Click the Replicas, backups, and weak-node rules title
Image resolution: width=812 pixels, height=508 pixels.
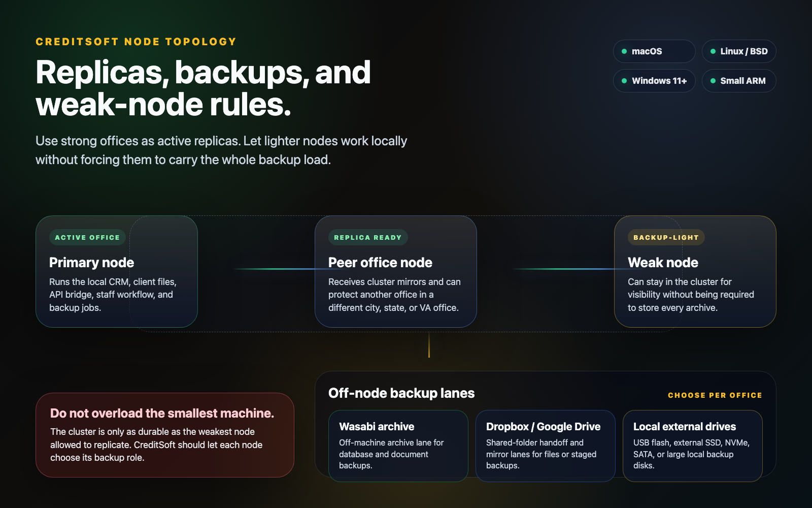(203, 88)
